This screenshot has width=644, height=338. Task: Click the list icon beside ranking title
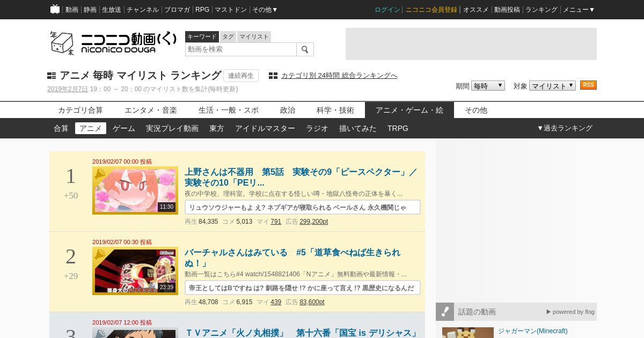pyautogui.click(x=52, y=76)
